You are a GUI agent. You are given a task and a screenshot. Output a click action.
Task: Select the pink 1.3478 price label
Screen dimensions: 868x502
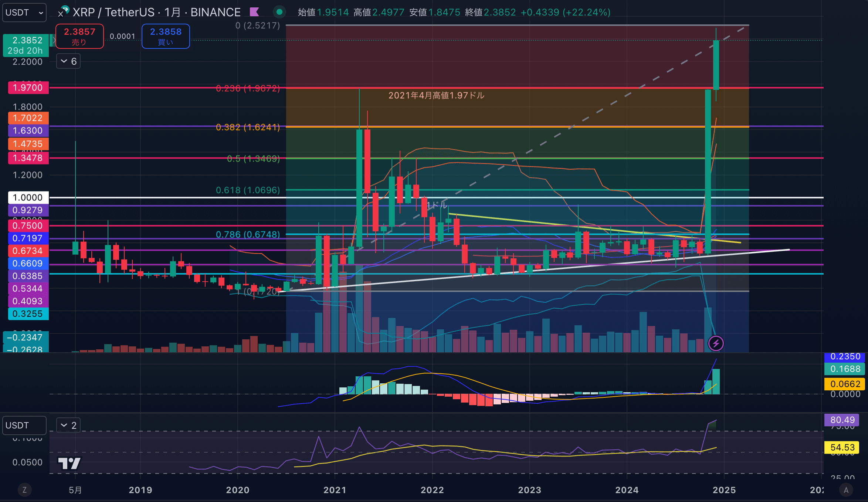(x=28, y=158)
